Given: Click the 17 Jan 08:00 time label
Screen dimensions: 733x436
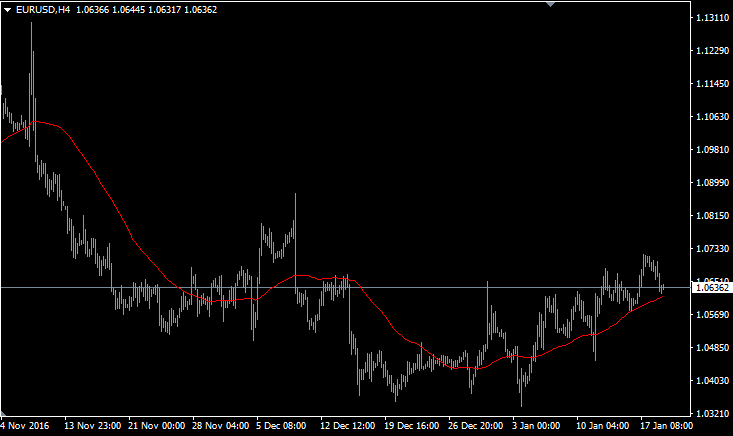Looking at the screenshot, I should point(666,426).
